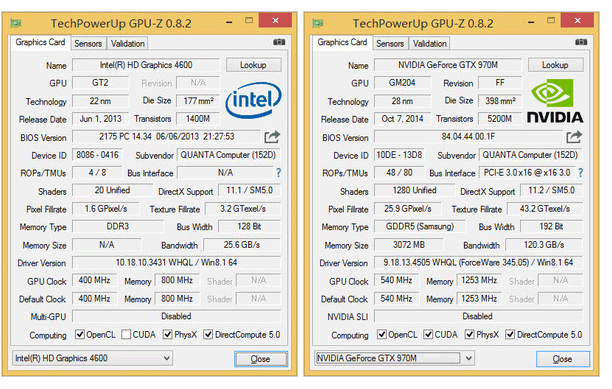Image resolution: width=612 pixels, height=389 pixels.
Task: Click the Bus Width value 192 Bit
Action: 552,226
